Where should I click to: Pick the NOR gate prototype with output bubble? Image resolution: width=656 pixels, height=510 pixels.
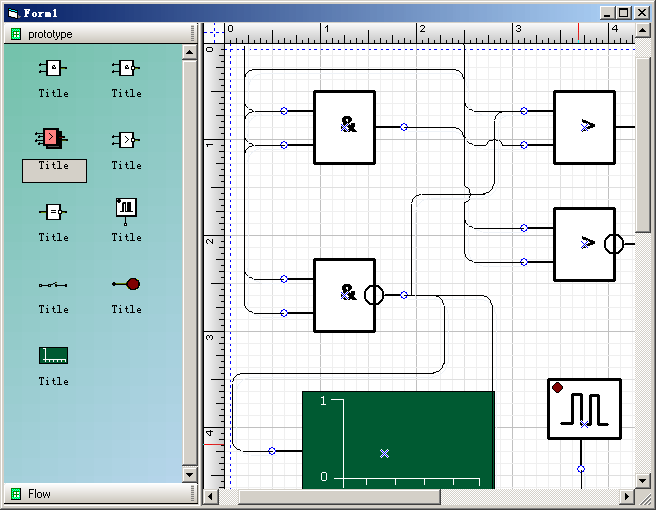[126, 139]
